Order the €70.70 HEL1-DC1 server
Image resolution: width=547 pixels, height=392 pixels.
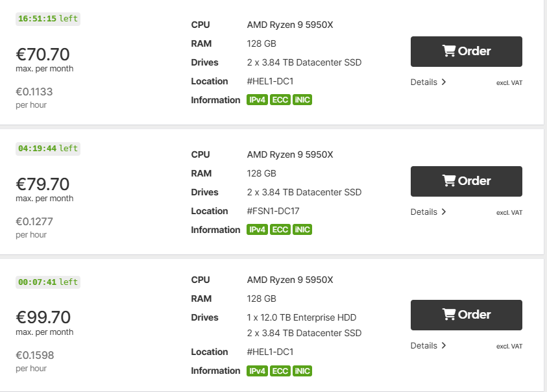[467, 51]
